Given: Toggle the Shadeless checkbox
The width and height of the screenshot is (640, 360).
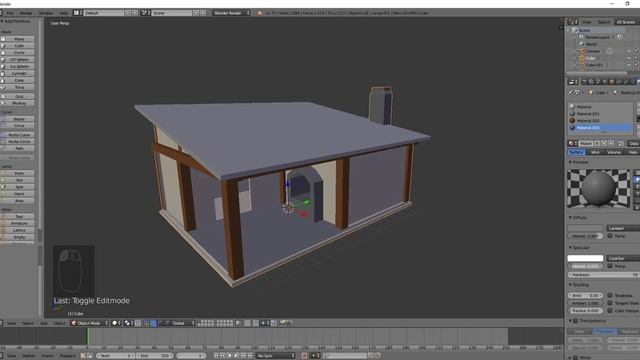Looking at the screenshot, I should 610,295.
